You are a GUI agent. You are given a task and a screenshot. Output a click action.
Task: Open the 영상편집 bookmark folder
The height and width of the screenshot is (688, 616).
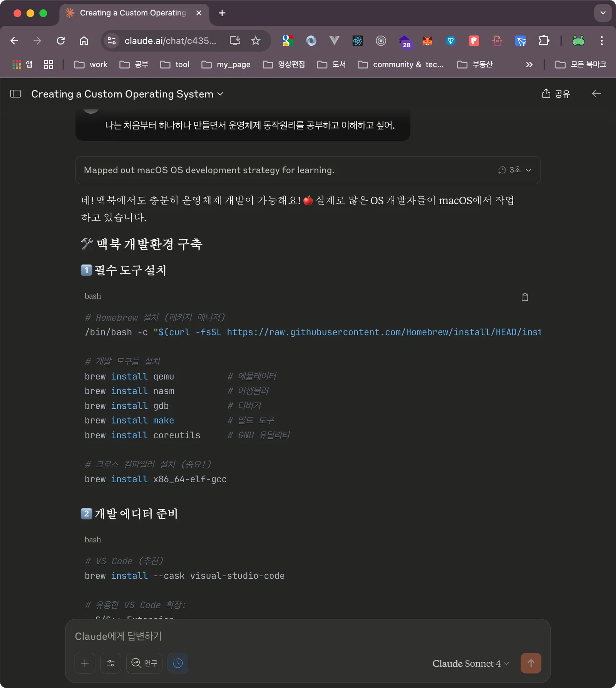pyautogui.click(x=284, y=64)
